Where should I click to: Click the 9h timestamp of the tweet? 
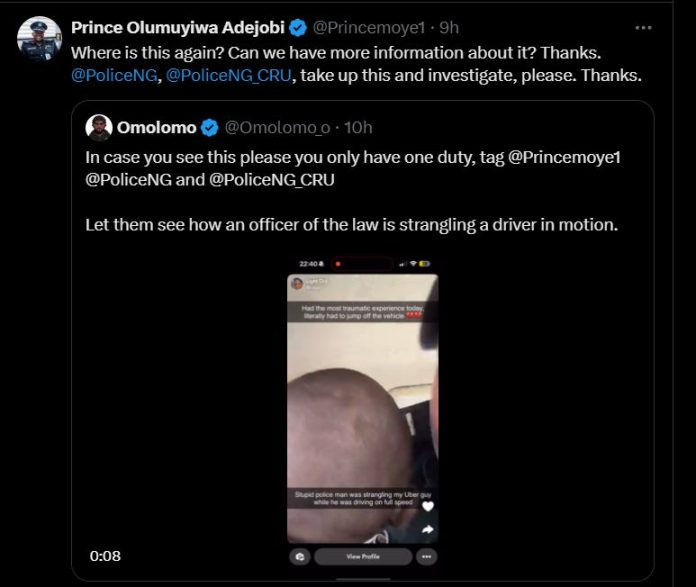(450, 27)
